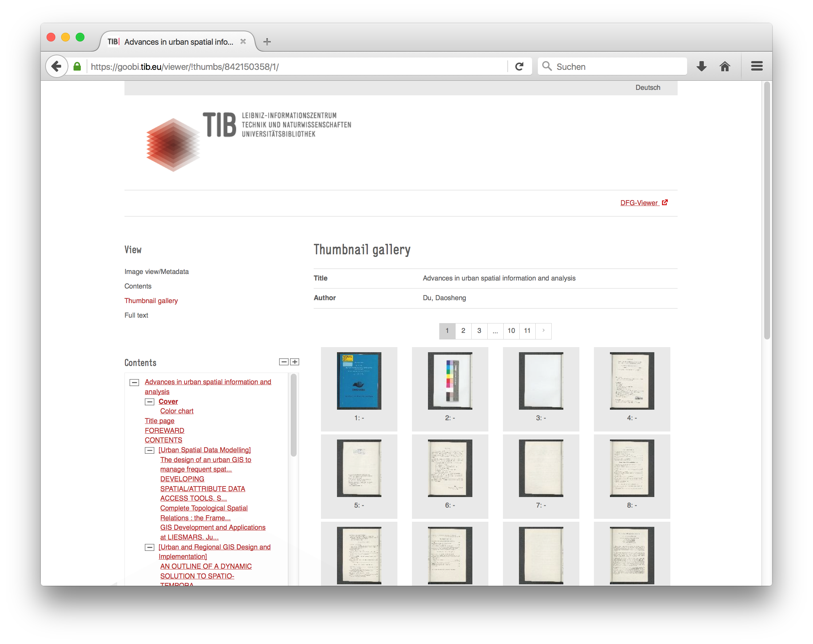Reload the page with the refresh icon
The width and height of the screenshot is (813, 644).
519,67
